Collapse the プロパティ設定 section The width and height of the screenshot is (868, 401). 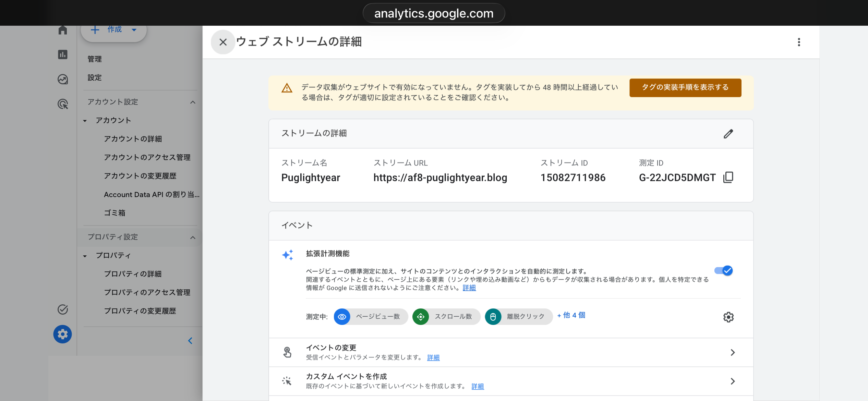tap(193, 238)
